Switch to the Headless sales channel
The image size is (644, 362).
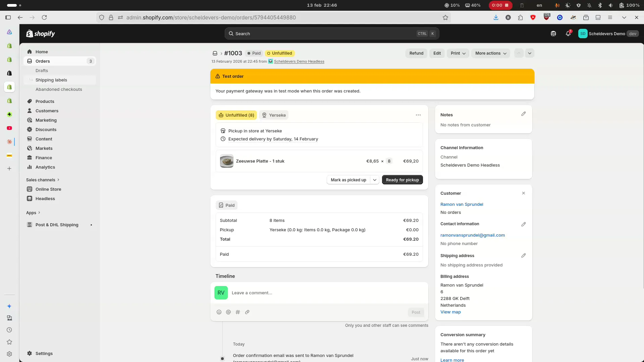point(45,198)
